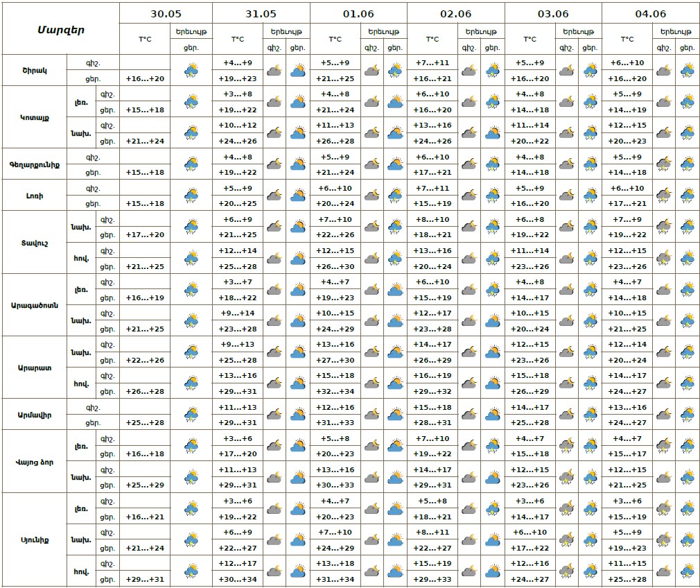Click Armavir's daytime weather icon for 04.06
Screen dimensions: 700x588
tap(688, 415)
